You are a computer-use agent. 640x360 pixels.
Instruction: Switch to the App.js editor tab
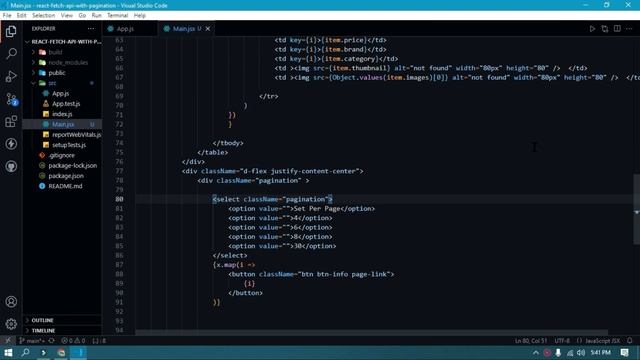coord(129,29)
